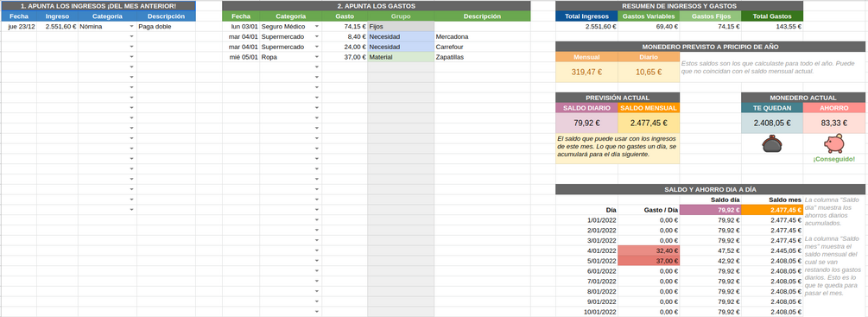The width and height of the screenshot is (868, 317).
Task: Select the income date cell 'jue 23/12'
Action: click(x=19, y=26)
